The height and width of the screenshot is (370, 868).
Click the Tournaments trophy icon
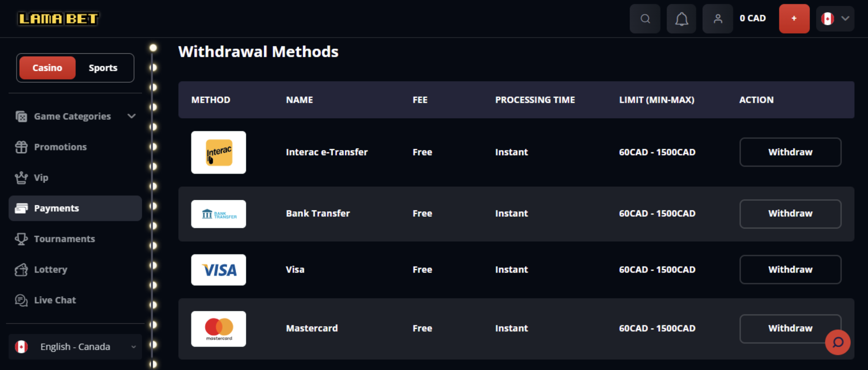(21, 239)
